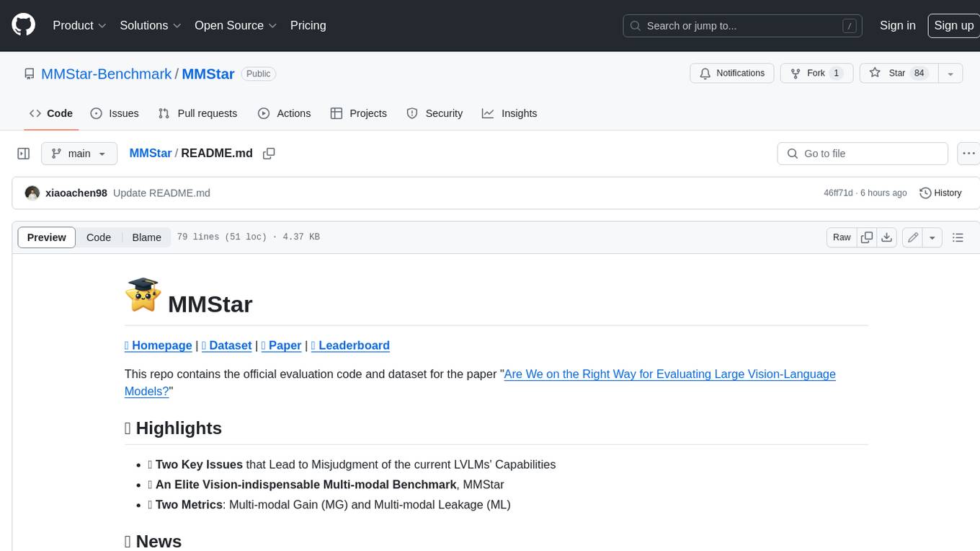Open the Homepage link in README
This screenshot has width=980, height=551.
(159, 345)
